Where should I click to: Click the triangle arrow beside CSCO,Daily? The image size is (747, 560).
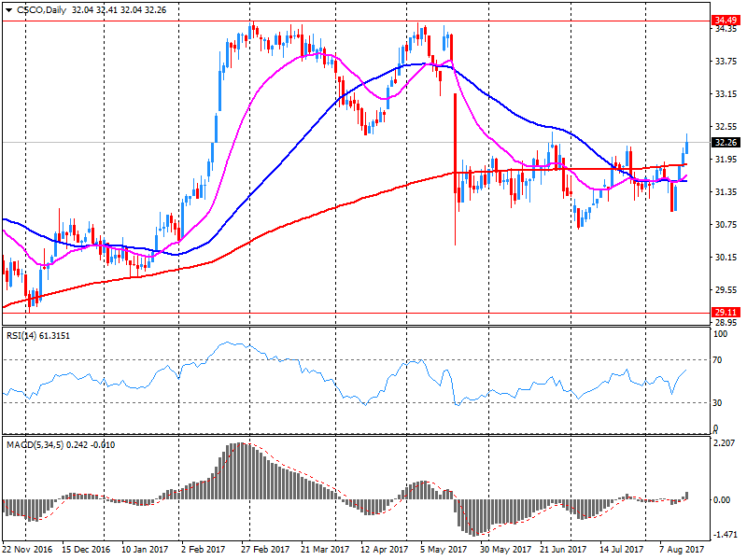[8, 10]
